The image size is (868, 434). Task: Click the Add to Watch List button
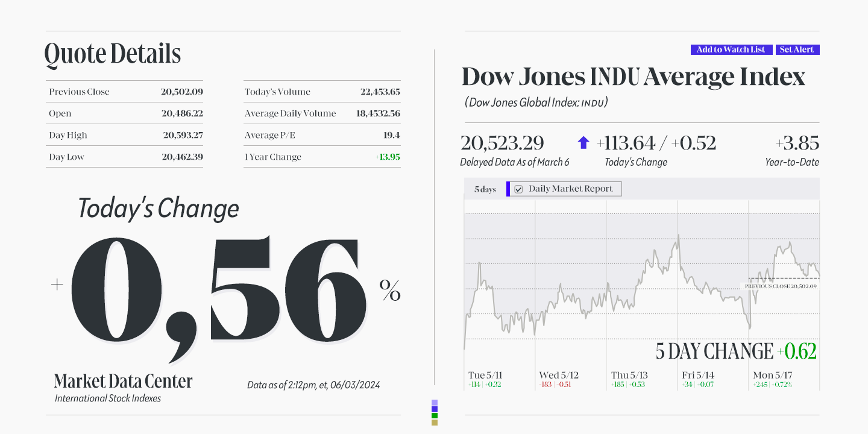[731, 50]
